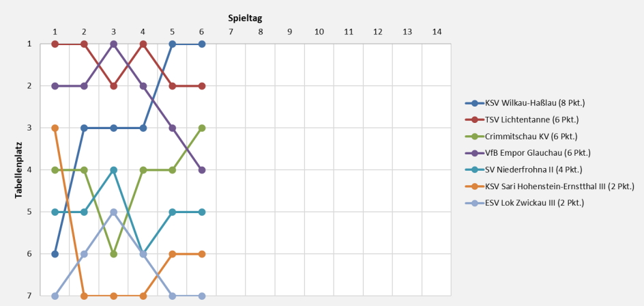Select the orange marker at Spieltag 1, place 3
The image size is (644, 306).
click(x=55, y=128)
